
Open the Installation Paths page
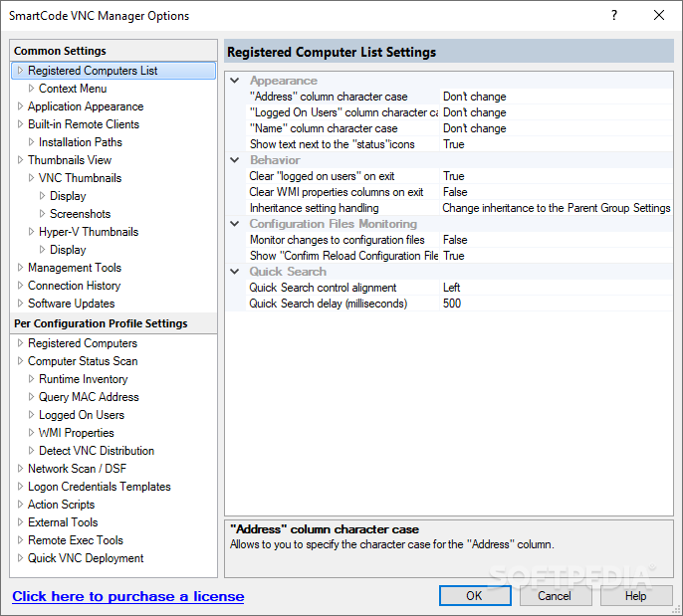coord(81,142)
